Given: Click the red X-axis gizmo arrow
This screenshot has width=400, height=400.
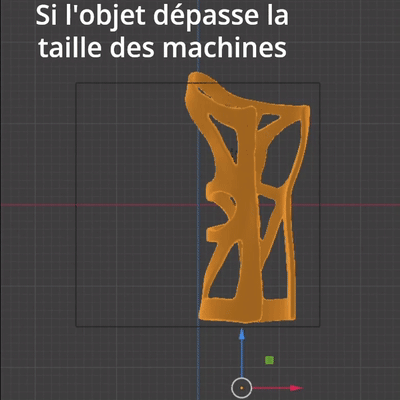Looking at the screenshot, I should coord(278,388).
